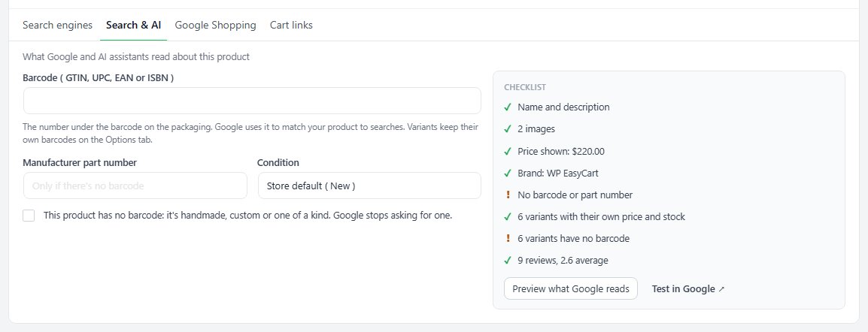
Task: Click the checkmark next to Name and description
Action: pos(508,107)
